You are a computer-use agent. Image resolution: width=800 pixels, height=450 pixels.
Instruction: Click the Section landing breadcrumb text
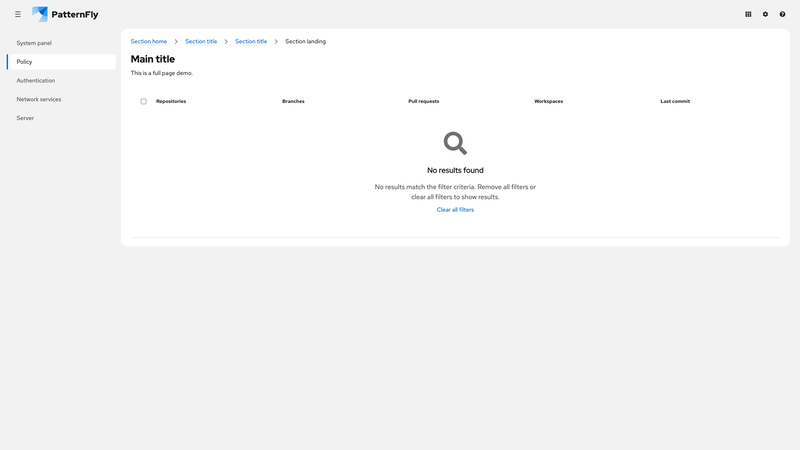[x=305, y=41]
